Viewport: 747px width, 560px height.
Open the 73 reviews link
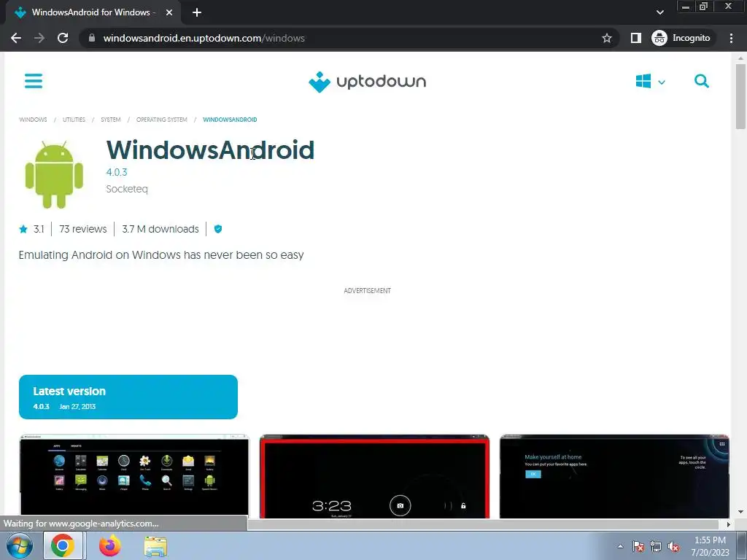[x=83, y=229]
